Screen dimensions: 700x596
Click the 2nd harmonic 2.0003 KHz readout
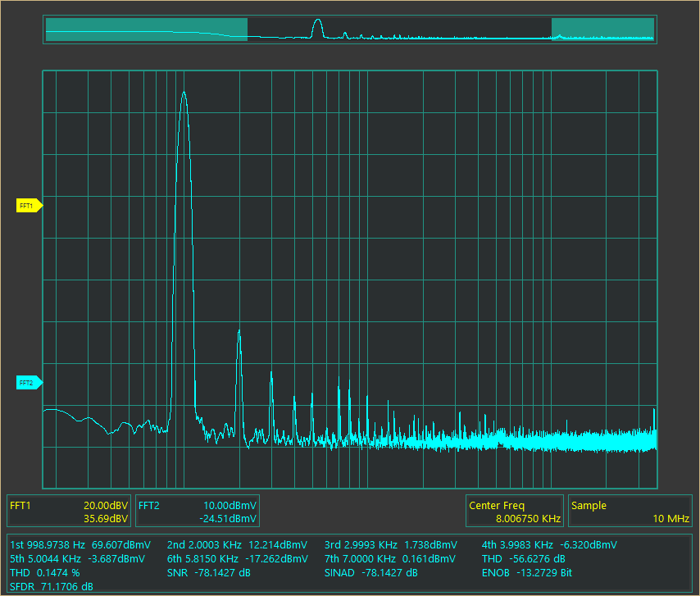(x=237, y=544)
